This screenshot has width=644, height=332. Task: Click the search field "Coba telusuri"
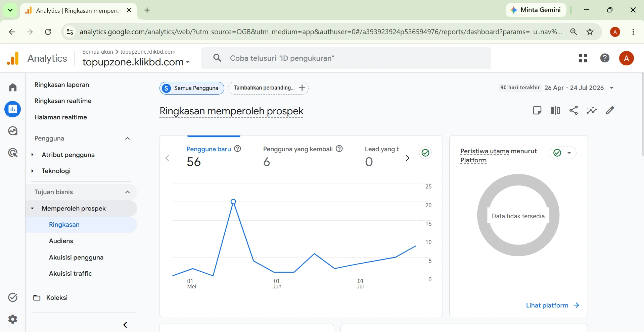pos(346,58)
